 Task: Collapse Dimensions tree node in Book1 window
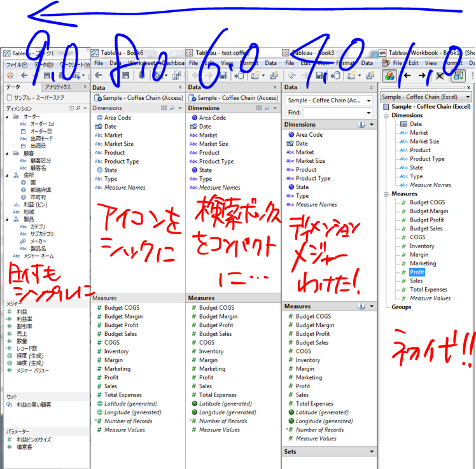(386, 116)
